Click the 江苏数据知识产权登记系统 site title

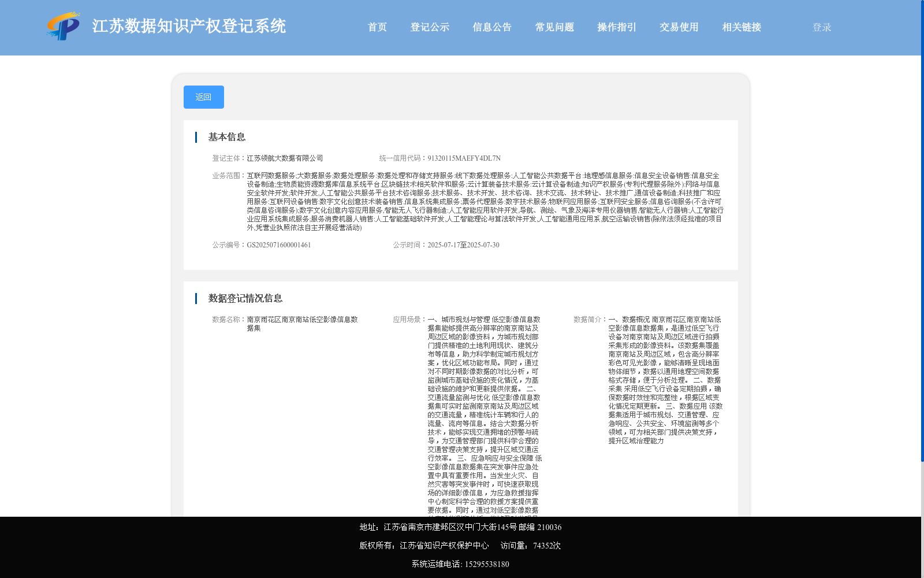[189, 26]
